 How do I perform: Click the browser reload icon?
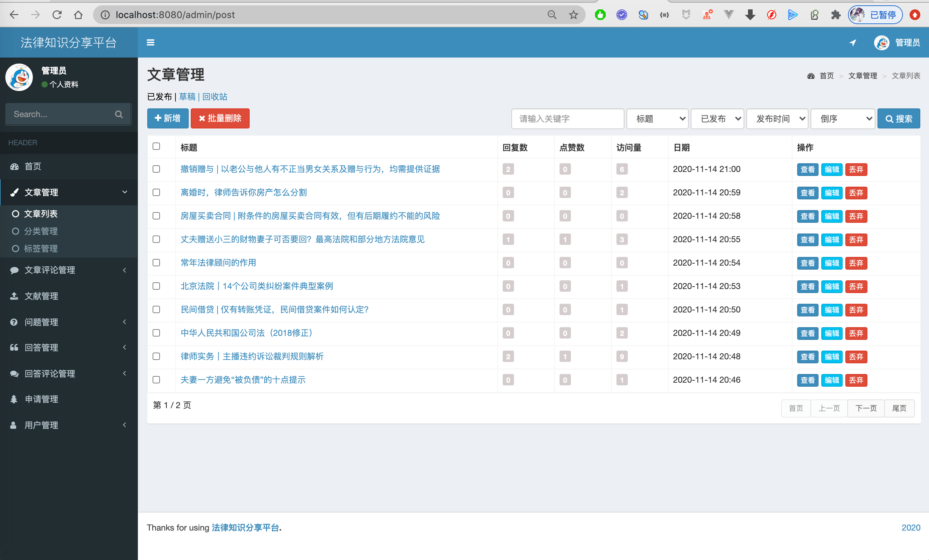point(57,15)
